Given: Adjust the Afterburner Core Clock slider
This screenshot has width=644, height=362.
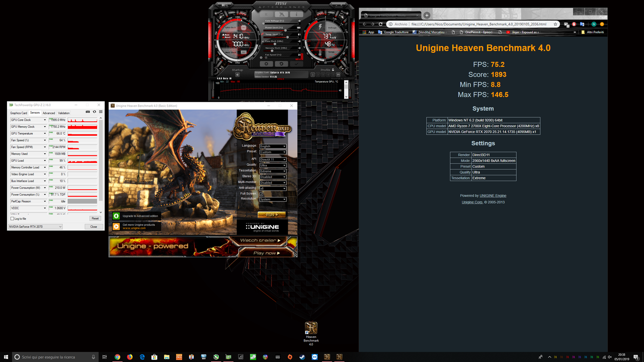Looking at the screenshot, I should [281, 44].
